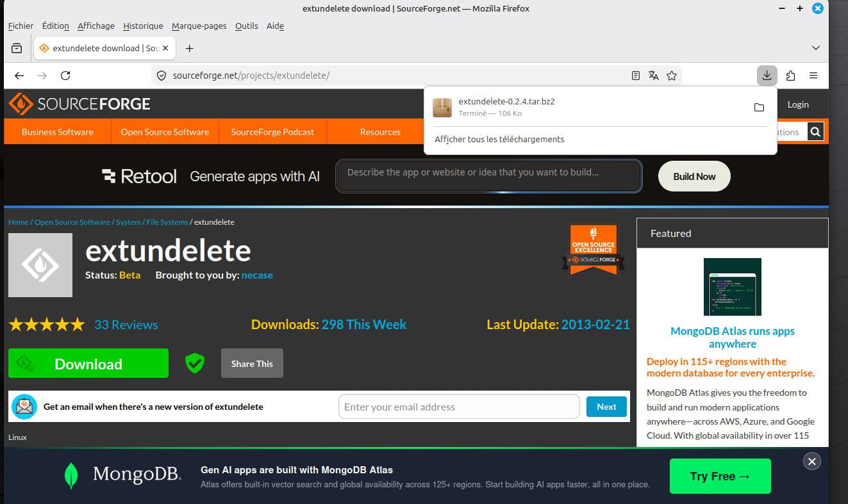Click the MongoDB Atlas featured thumbnail
Viewport: 848px width, 504px height.
tap(733, 286)
